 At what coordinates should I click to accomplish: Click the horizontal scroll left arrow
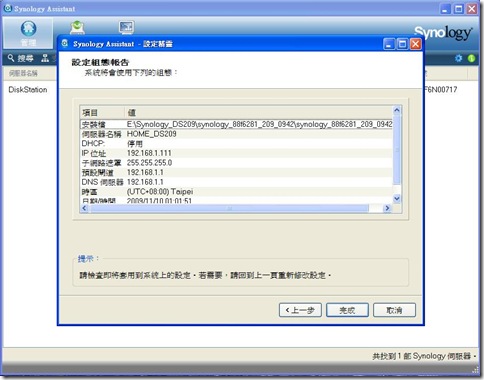coord(84,208)
